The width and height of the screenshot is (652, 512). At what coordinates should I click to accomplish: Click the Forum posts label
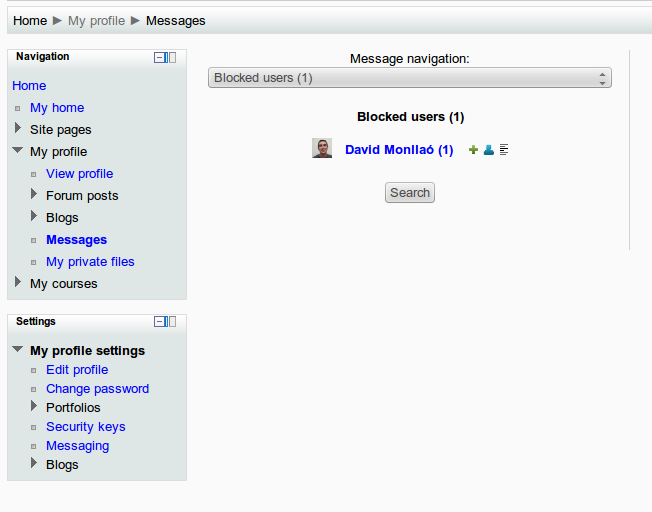point(82,196)
